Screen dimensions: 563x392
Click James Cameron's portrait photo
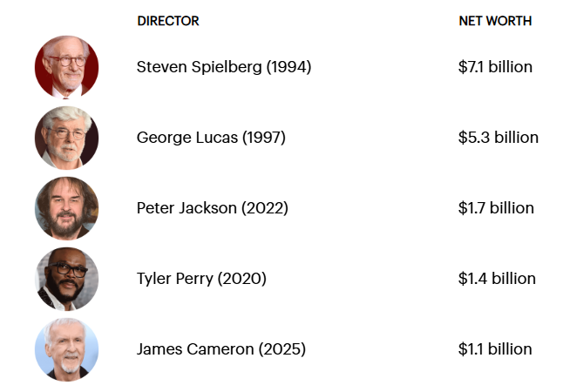click(66, 349)
